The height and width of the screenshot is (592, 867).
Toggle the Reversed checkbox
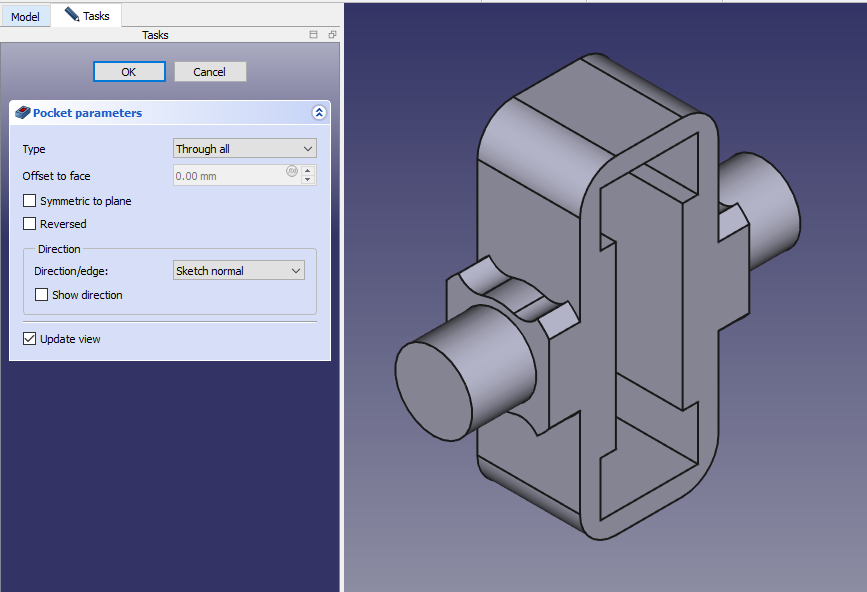coord(30,224)
